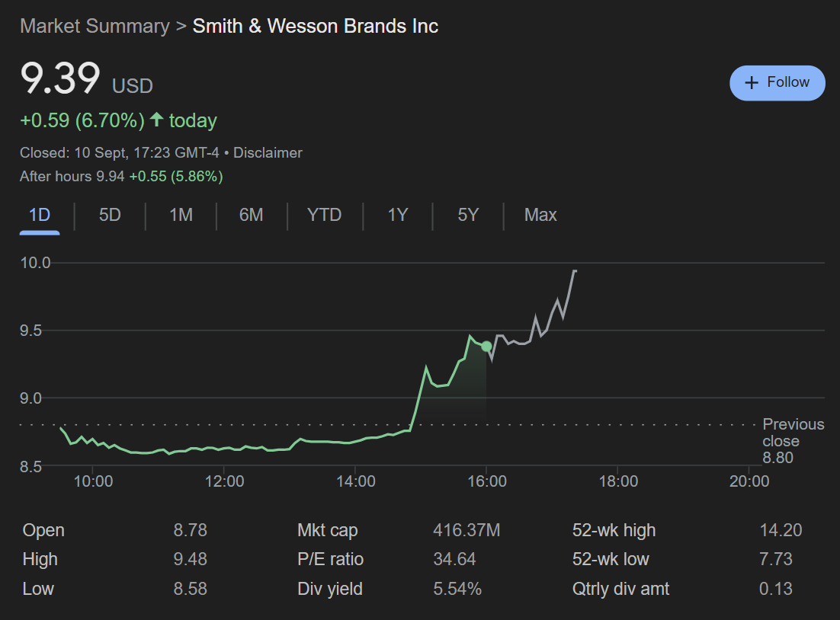The width and height of the screenshot is (840, 620).
Task: Select the 1D time range tab
Action: pyautogui.click(x=40, y=215)
